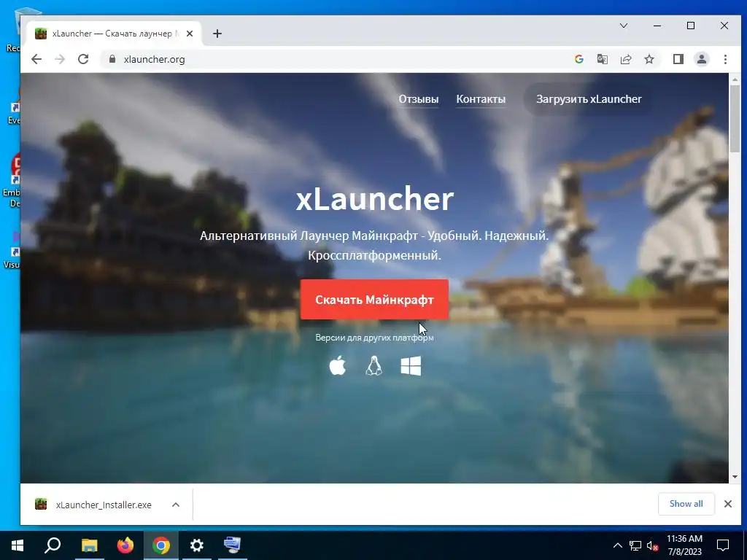Open Google icon in address bar
This screenshot has width=747, height=560.
(x=578, y=59)
